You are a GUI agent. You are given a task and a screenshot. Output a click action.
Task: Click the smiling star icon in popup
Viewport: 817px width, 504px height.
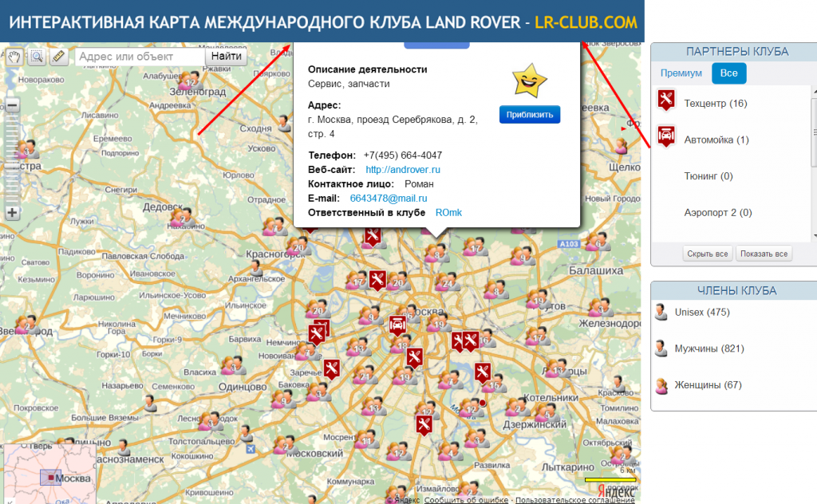pyautogui.click(x=530, y=81)
